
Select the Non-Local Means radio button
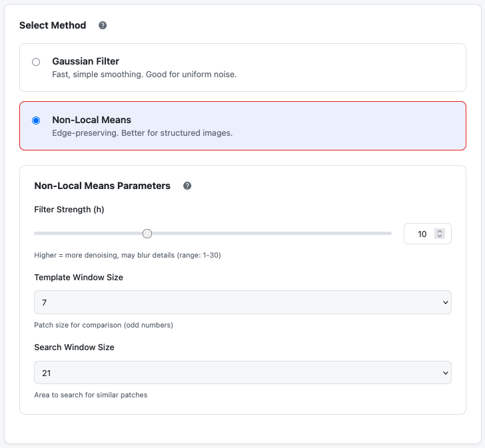point(36,120)
